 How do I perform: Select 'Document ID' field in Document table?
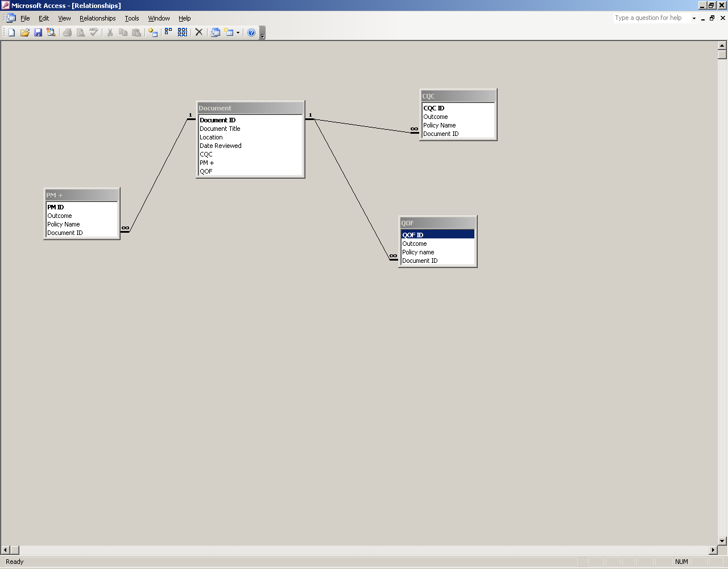250,120
